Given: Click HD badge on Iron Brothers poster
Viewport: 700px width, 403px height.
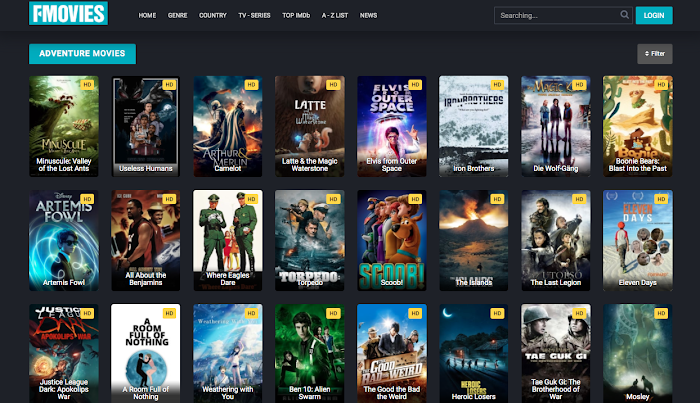Looking at the screenshot, I should (x=497, y=85).
